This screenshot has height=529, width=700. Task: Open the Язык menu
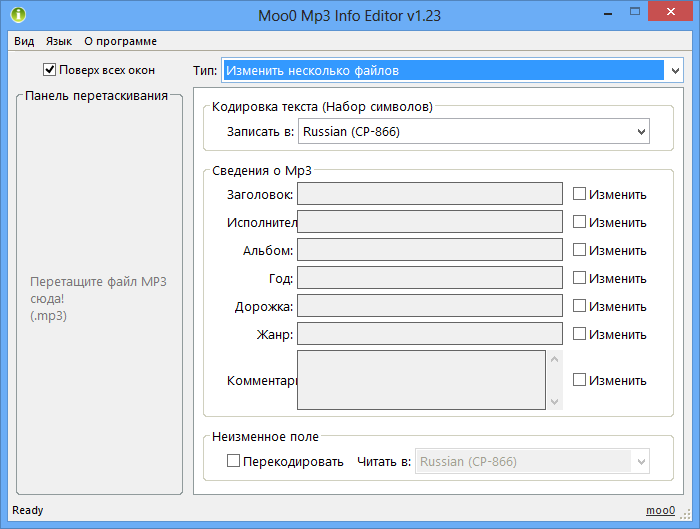59,41
